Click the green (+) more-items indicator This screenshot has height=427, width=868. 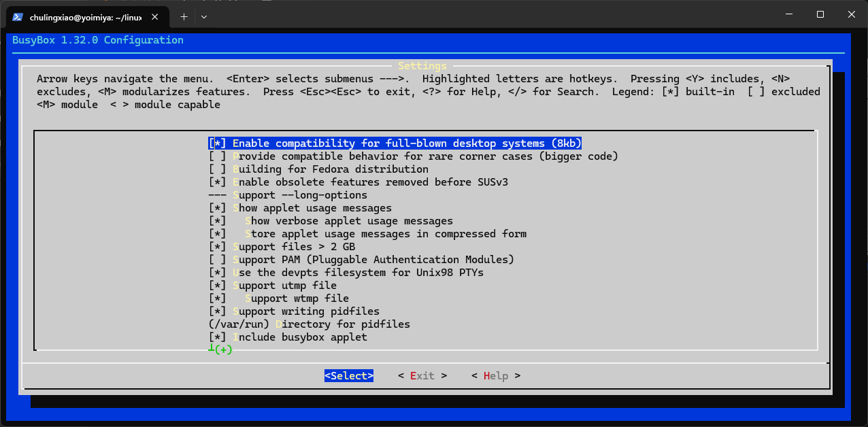coord(222,350)
